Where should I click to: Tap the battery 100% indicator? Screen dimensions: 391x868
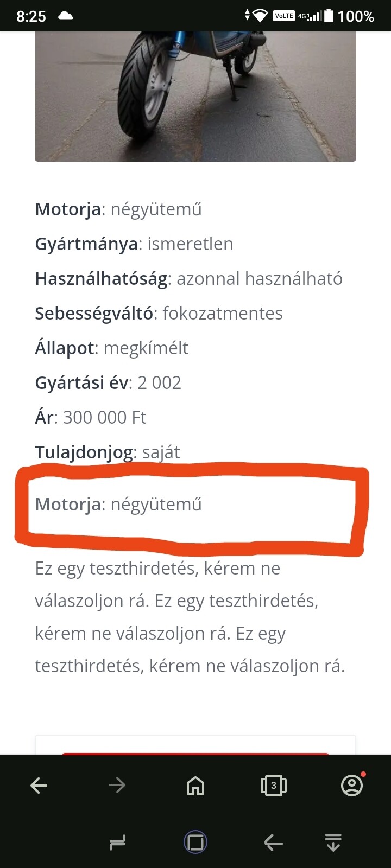349,16
